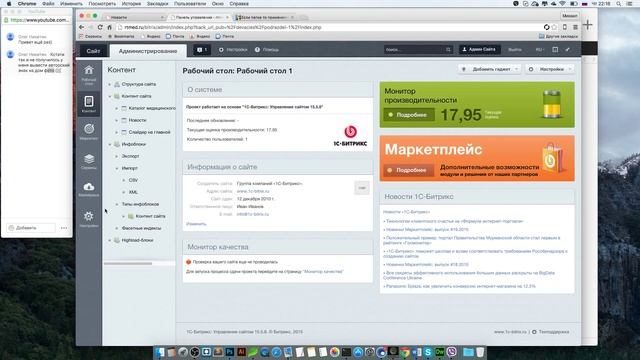The image size is (640, 360).
Task: Open the Закладки menu in menu bar
Action: point(157,4)
